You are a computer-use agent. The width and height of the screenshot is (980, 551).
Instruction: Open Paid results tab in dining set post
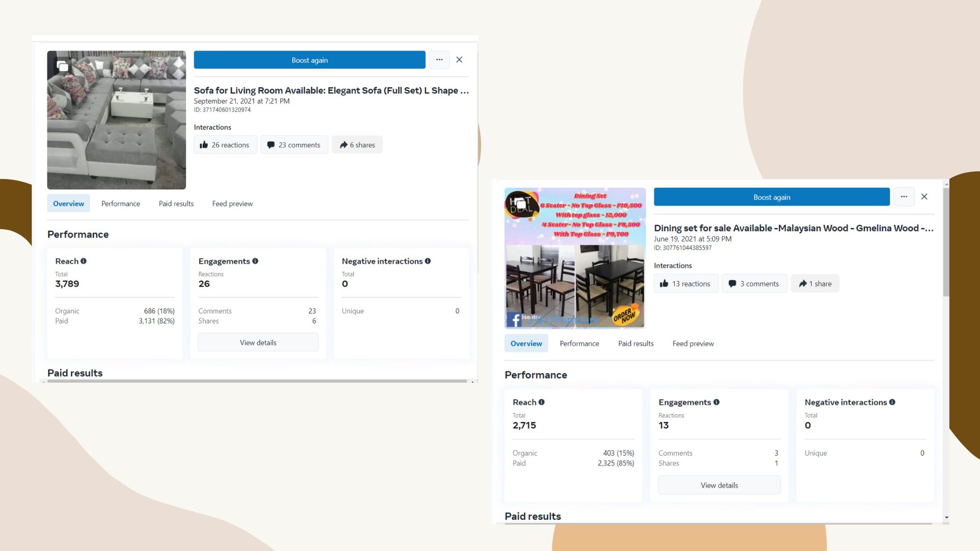(635, 344)
